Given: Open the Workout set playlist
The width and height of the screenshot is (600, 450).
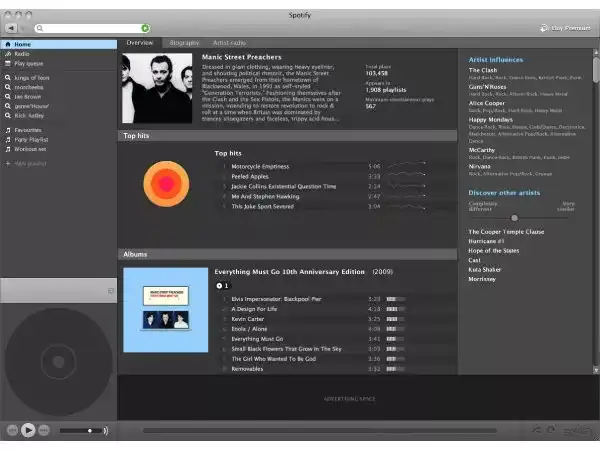Looking at the screenshot, I should pyautogui.click(x=30, y=149).
